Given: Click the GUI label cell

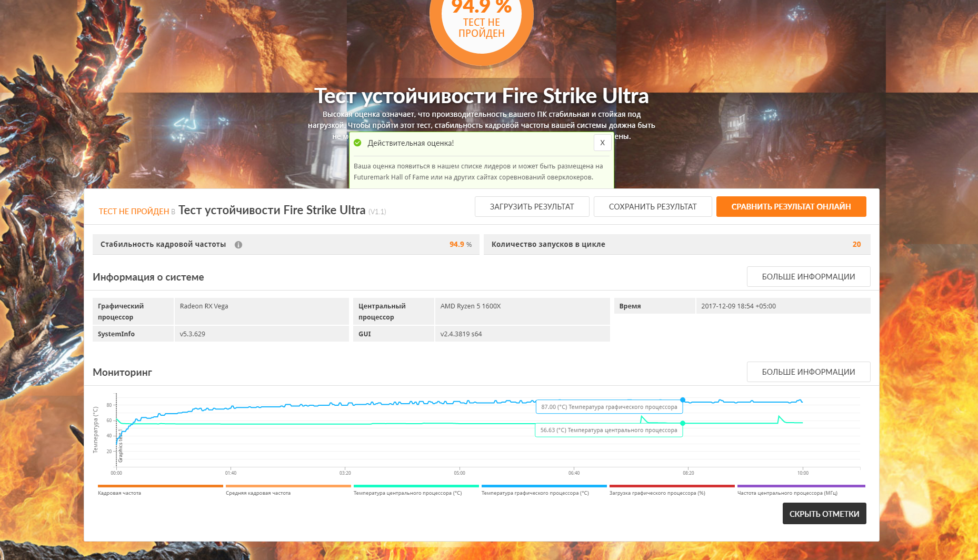Looking at the screenshot, I should click(x=394, y=334).
